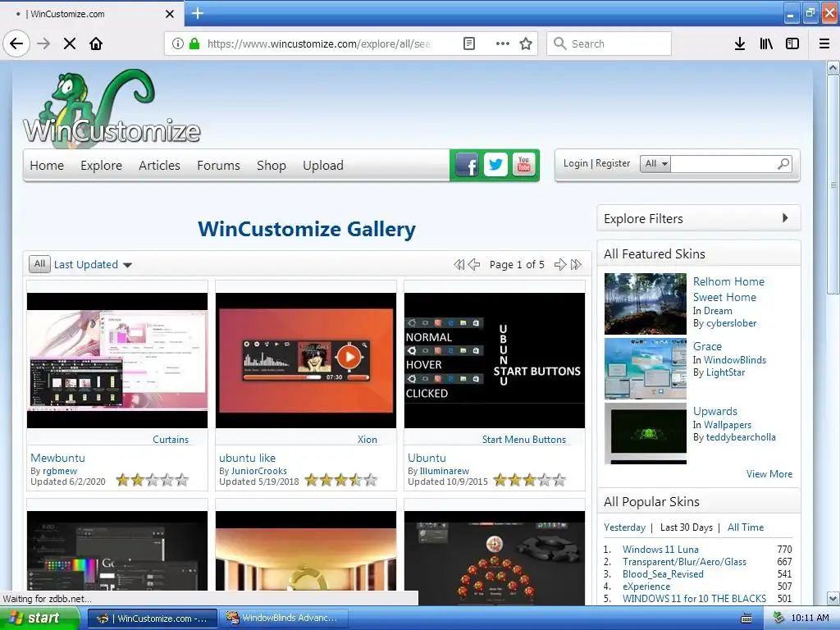The width and height of the screenshot is (840, 630).
Task: Open the Firefox hamburger menu
Action: [824, 43]
